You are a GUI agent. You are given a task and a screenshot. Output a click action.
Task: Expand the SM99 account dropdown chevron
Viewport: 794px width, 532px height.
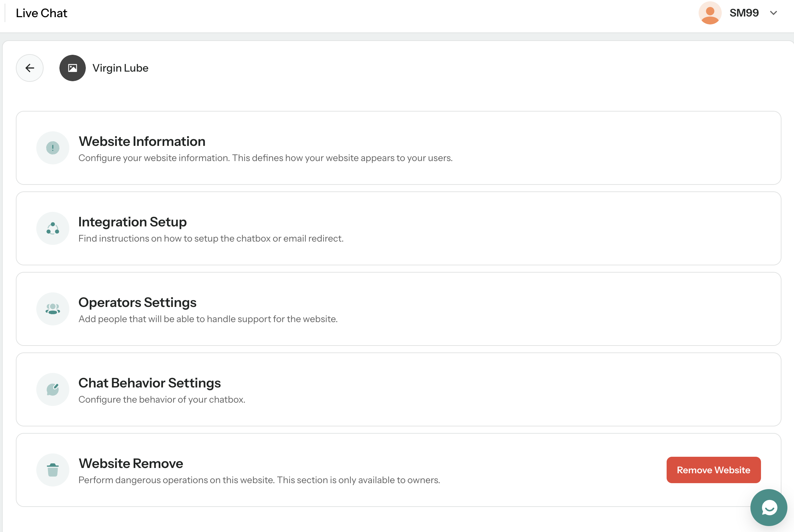(773, 13)
